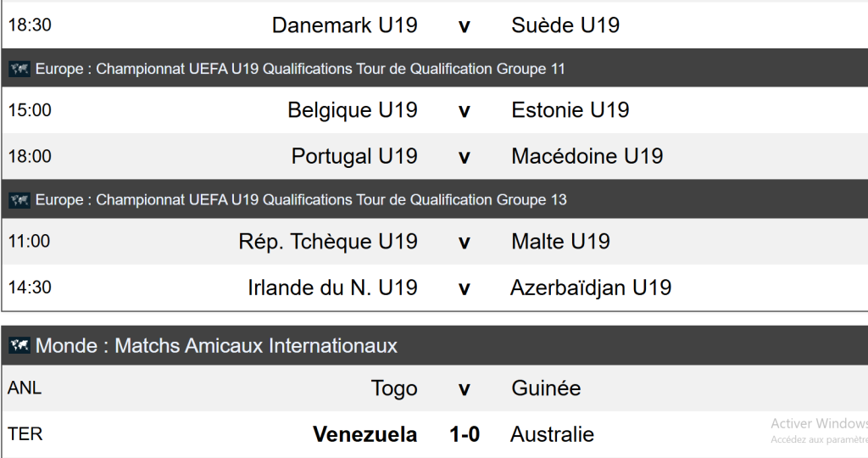
Task: Click the map icon beside Groupe 13 header
Action: pyautogui.click(x=19, y=200)
